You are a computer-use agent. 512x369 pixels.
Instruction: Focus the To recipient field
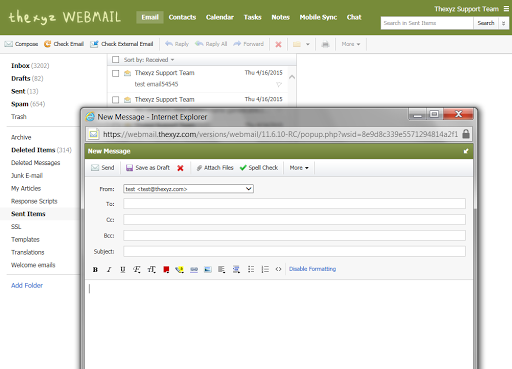(x=294, y=204)
